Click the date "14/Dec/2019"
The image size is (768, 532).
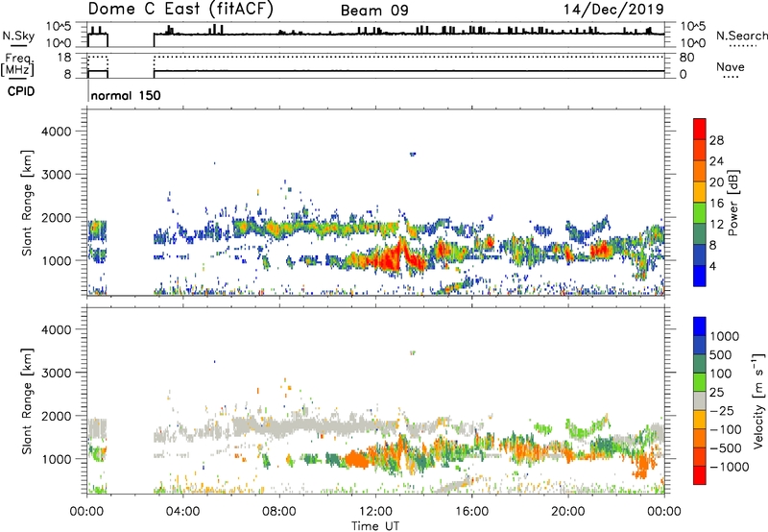(613, 9)
